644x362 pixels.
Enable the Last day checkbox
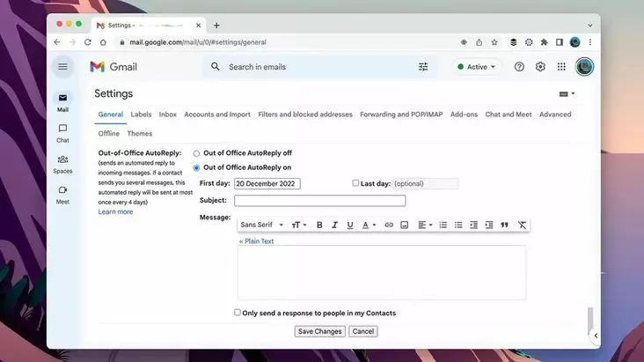tap(355, 183)
